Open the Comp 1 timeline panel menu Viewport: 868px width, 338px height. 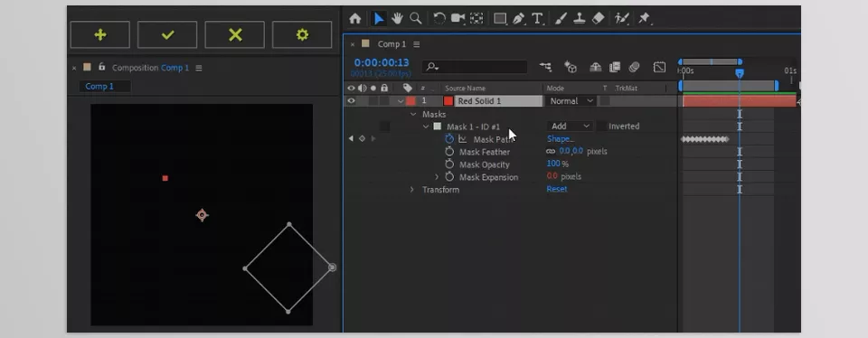417,44
